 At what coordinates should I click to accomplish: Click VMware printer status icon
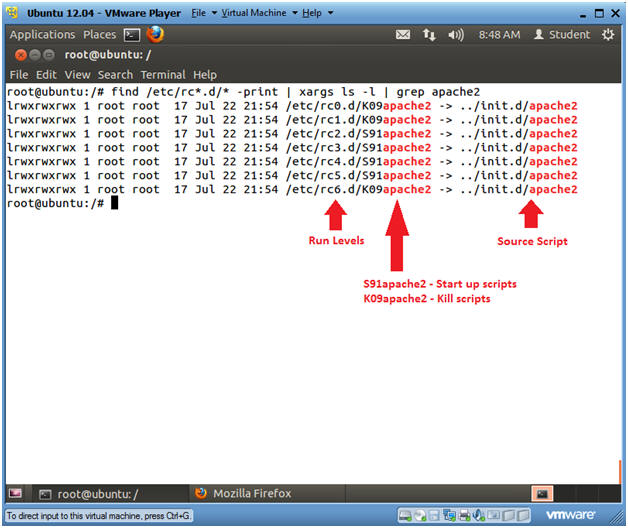pos(465,516)
